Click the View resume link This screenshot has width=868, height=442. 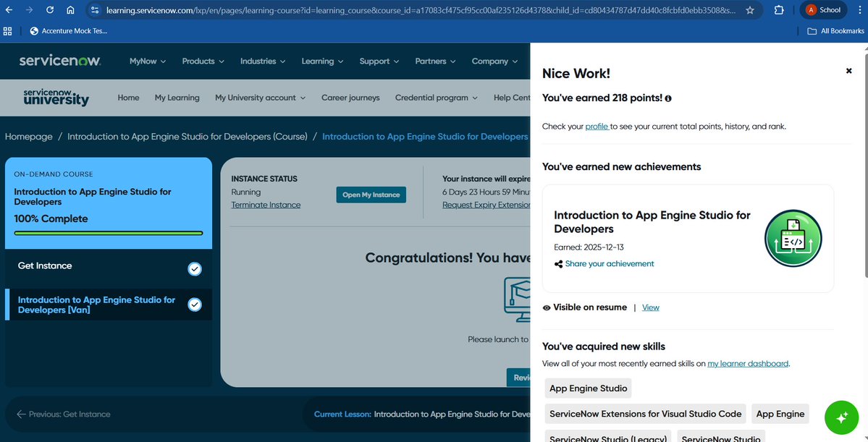pos(650,307)
